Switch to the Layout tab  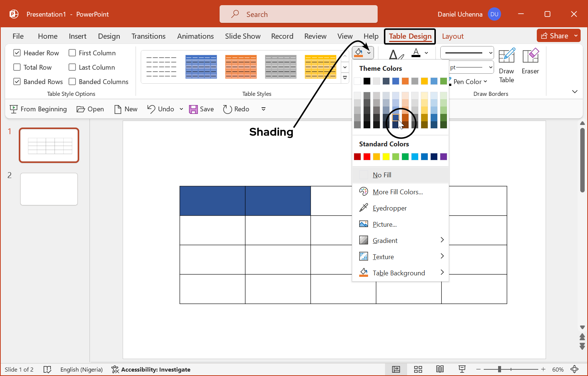point(452,36)
